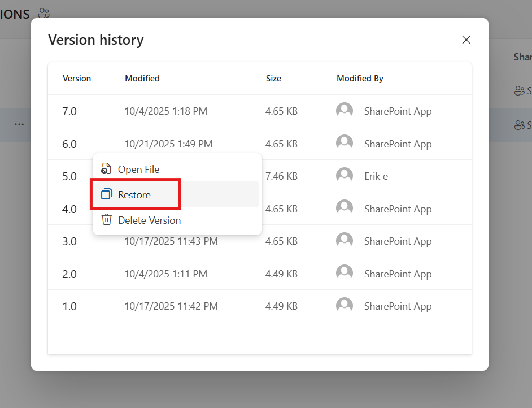Click version 5.0 number
This screenshot has height=408, width=532.
point(69,176)
